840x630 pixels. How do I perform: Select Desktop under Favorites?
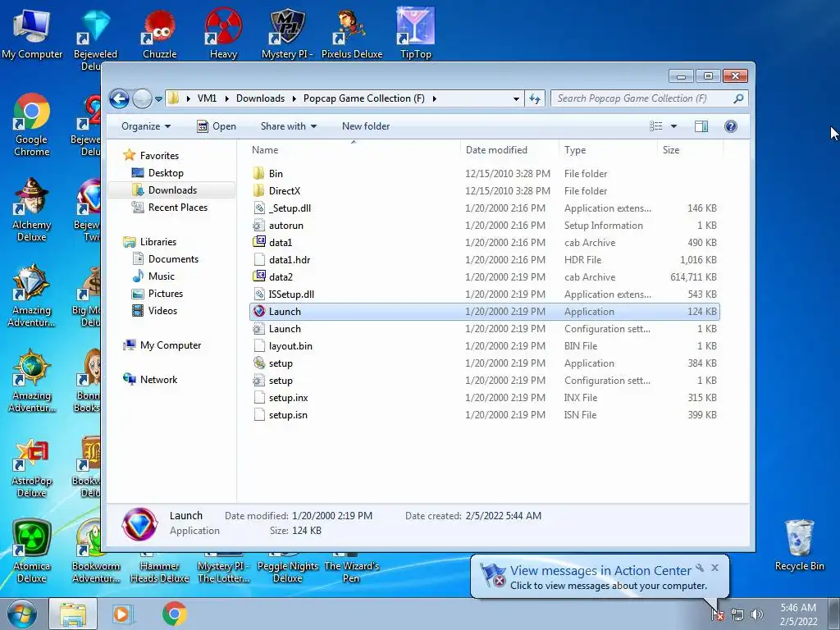(x=166, y=173)
